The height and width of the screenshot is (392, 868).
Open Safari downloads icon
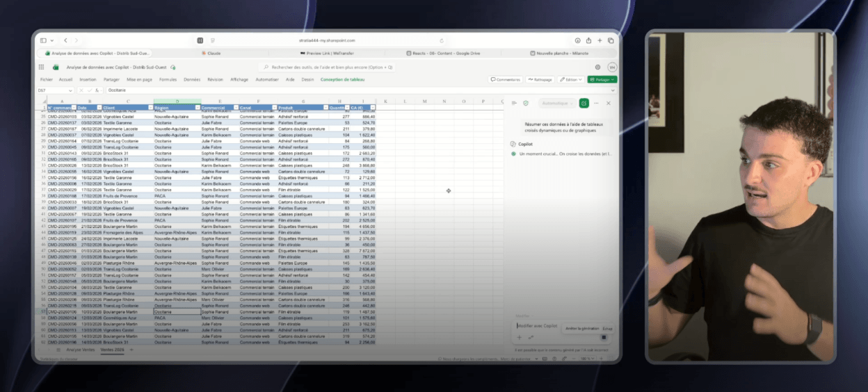577,40
